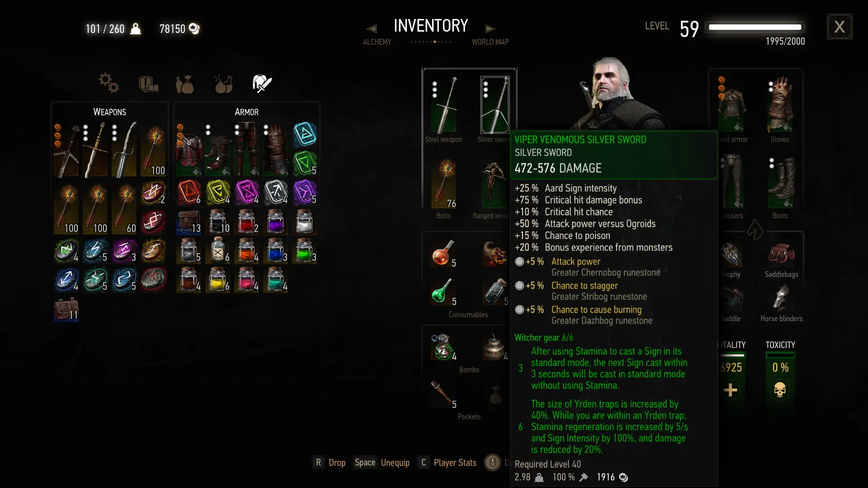Open the potions and bombs filter tab
The image size is (868, 488).
(x=223, y=83)
